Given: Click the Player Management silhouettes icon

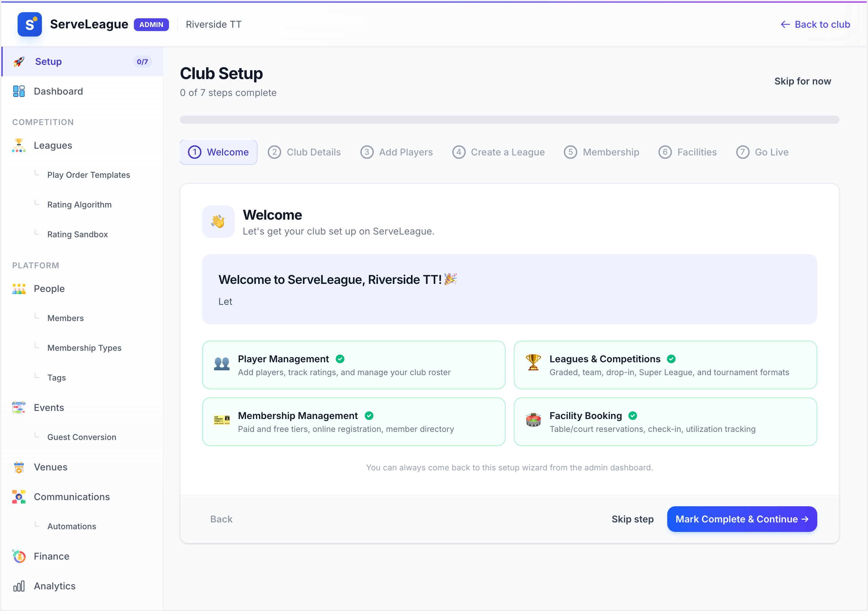Looking at the screenshot, I should point(221,364).
